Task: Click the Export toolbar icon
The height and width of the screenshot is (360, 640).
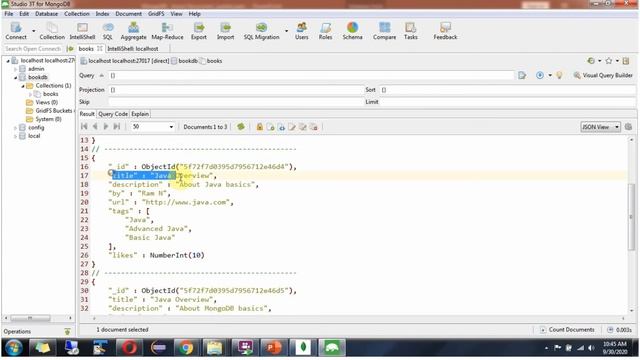Action: pyautogui.click(x=199, y=31)
